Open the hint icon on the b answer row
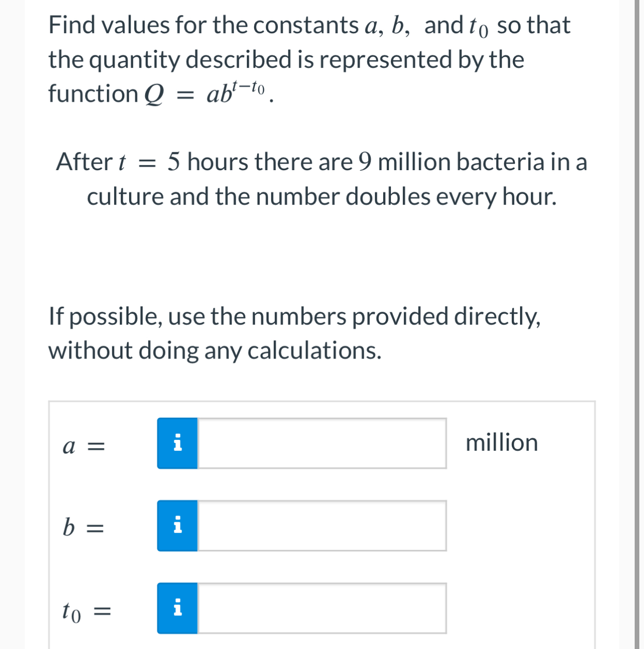 [x=177, y=526]
